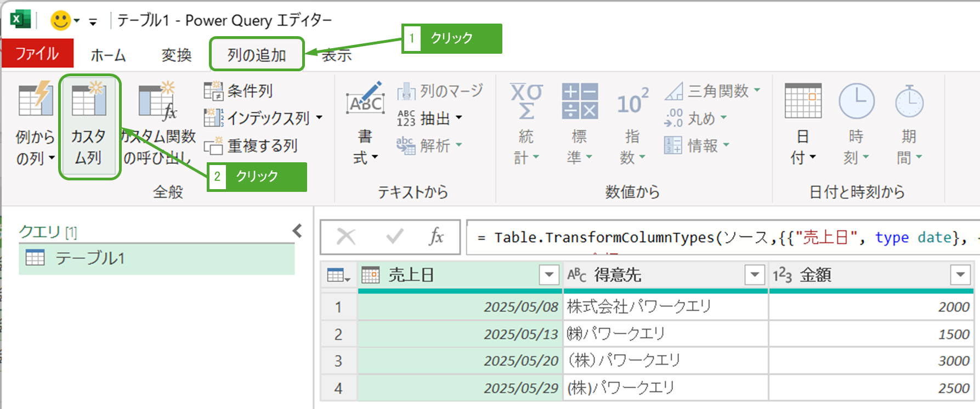Click the cell (株)パワークエリ in row 4
Image resolution: width=980 pixels, height=409 pixels.
click(666, 388)
